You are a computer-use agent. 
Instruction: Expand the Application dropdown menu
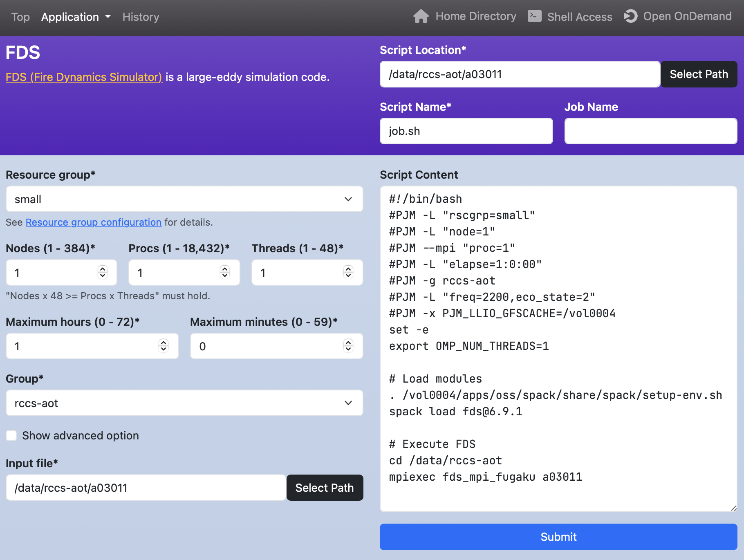76,17
